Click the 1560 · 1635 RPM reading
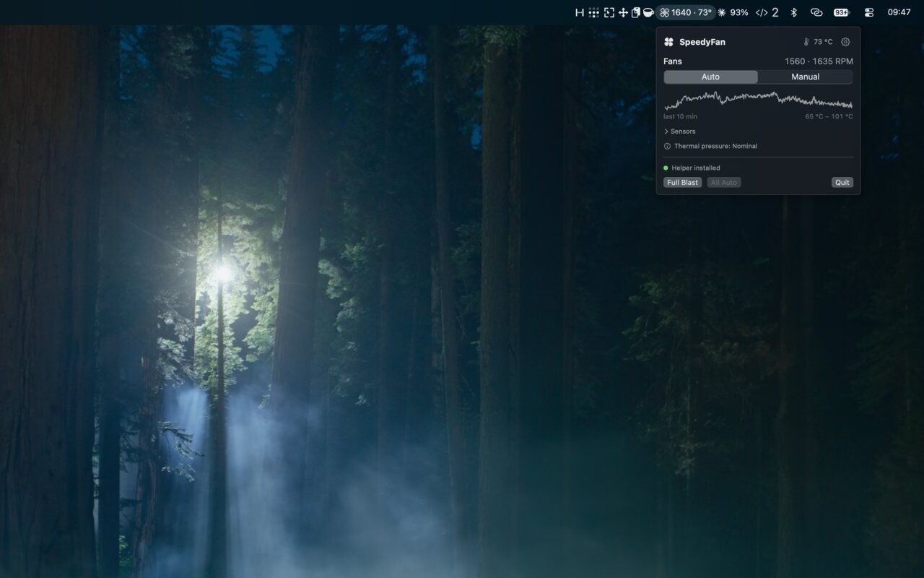Screen dimensions: 924x578 pyautogui.click(x=819, y=61)
